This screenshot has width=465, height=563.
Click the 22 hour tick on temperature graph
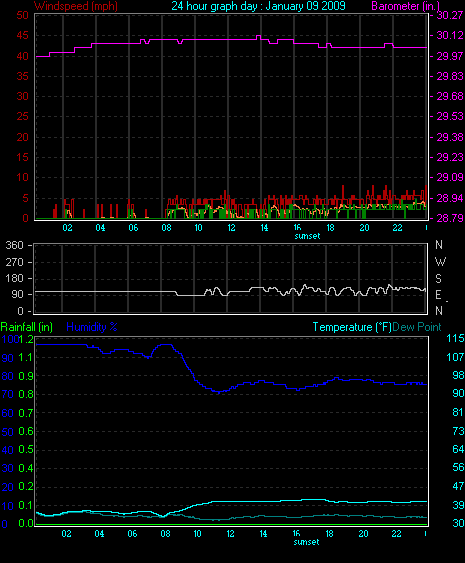(x=396, y=534)
